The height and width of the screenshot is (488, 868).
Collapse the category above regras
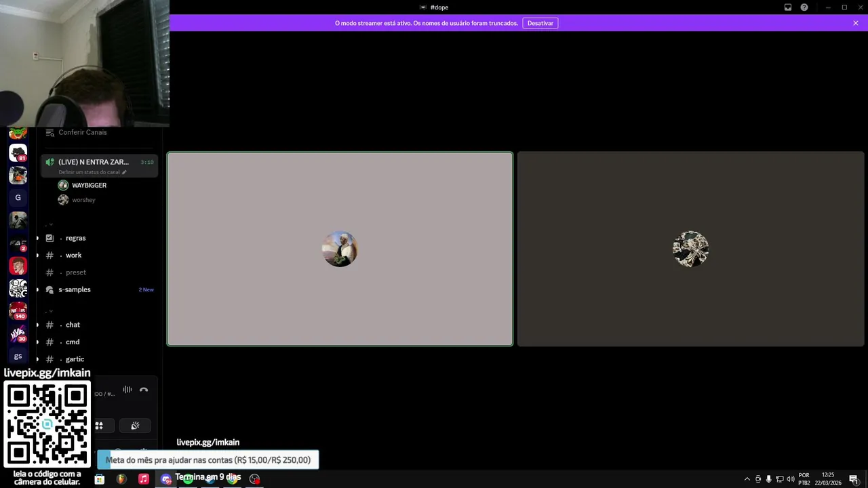51,224
